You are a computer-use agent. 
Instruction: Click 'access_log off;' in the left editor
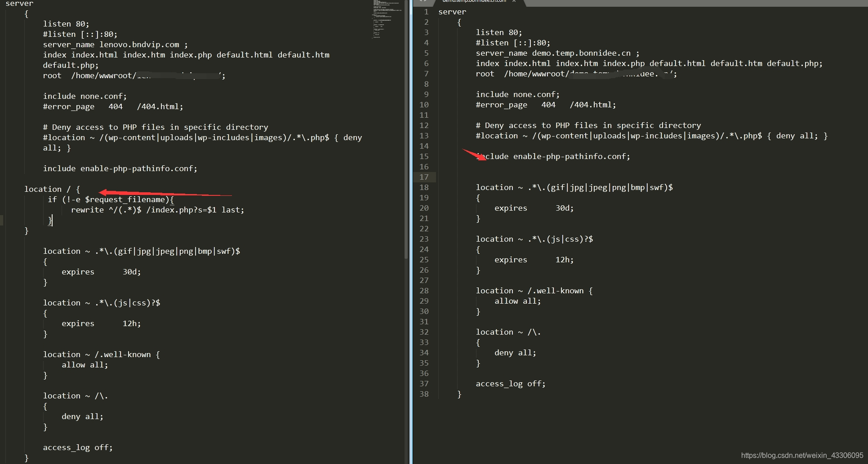tap(78, 447)
